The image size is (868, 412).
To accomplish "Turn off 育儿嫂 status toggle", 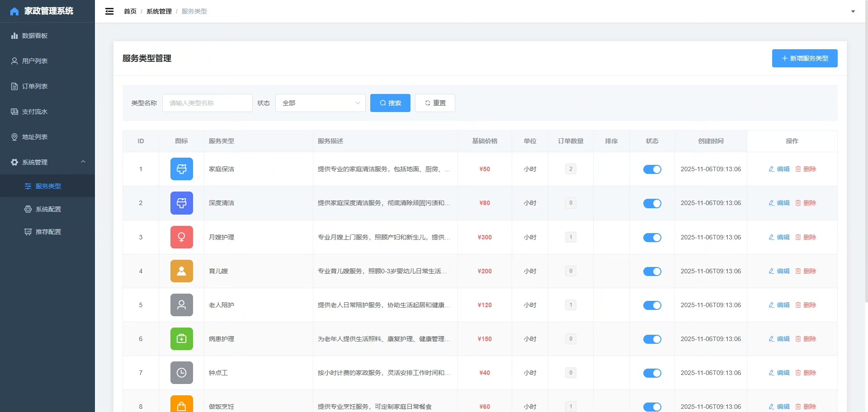I will tap(652, 272).
